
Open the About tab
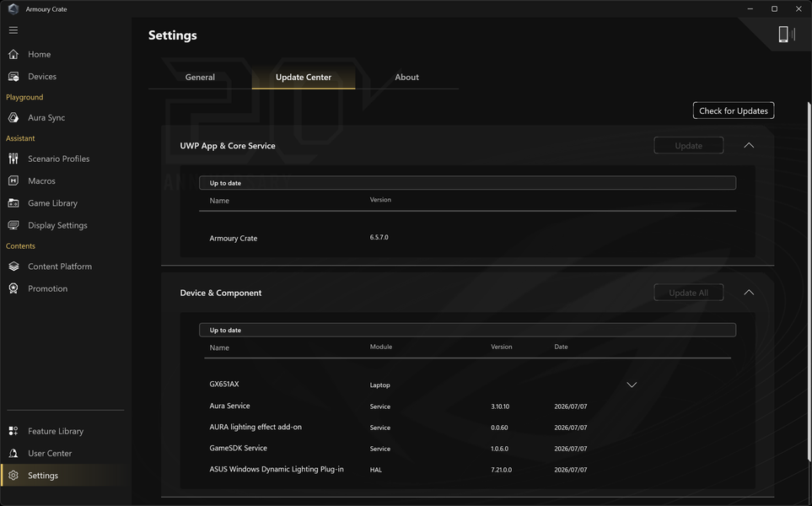pyautogui.click(x=407, y=78)
